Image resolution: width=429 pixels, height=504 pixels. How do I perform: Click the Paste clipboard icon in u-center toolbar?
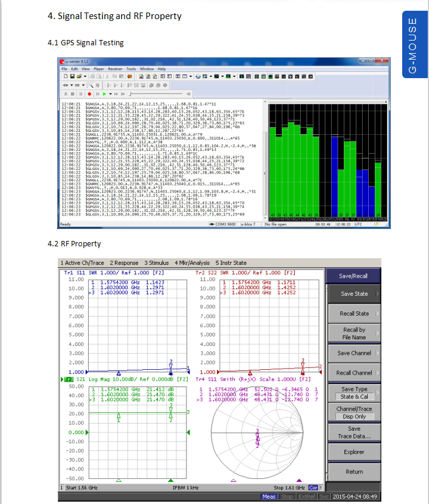click(121, 76)
